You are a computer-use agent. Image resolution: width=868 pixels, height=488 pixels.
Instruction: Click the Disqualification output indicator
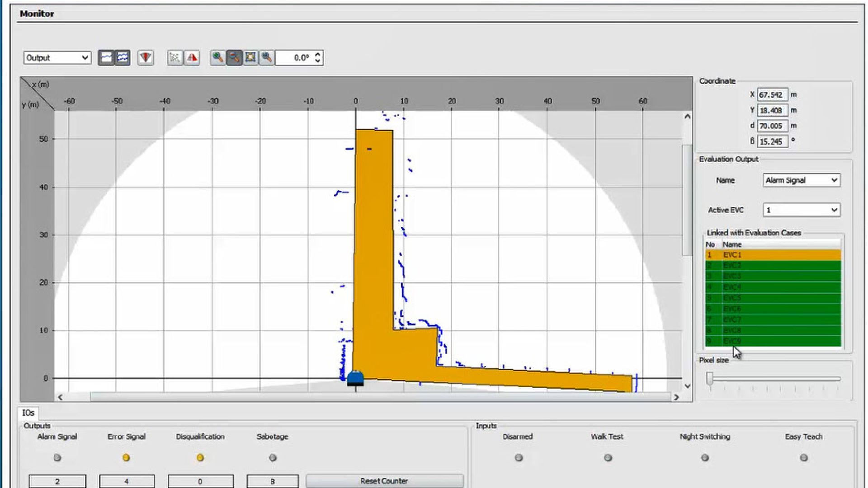[x=200, y=458]
